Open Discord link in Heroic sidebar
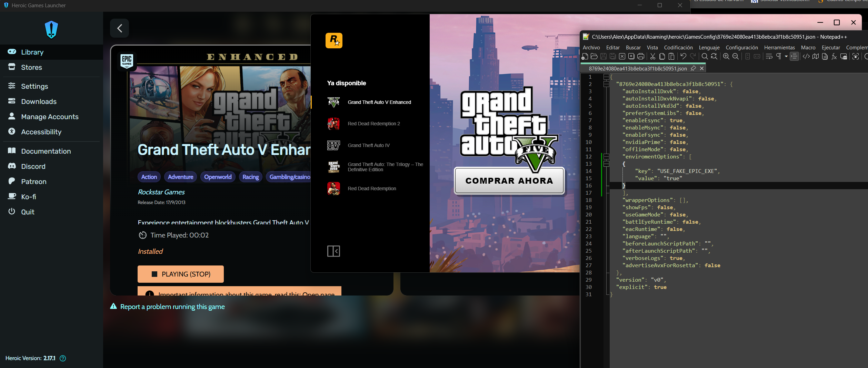 tap(51, 166)
